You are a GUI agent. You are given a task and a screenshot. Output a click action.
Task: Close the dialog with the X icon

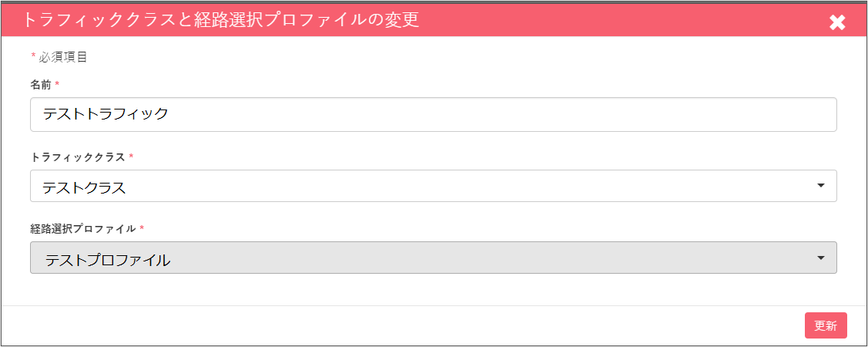point(837,22)
